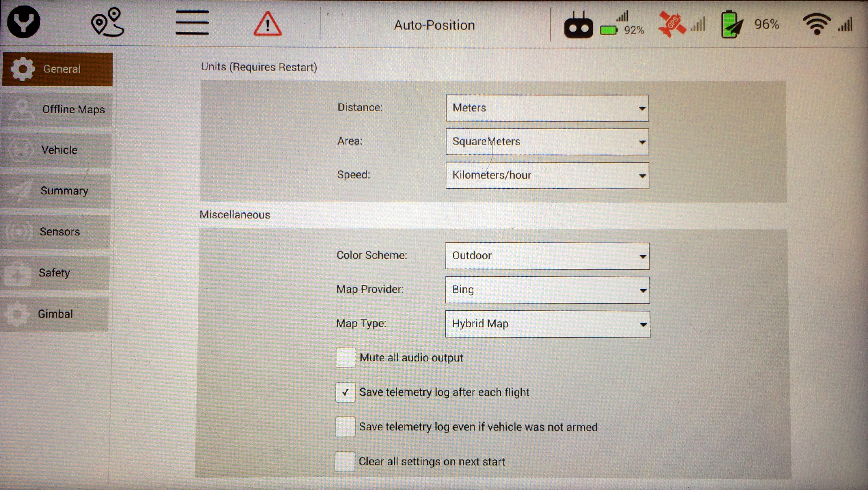Open the GPS satellite status icon
The height and width of the screenshot is (490, 868).
coord(672,24)
